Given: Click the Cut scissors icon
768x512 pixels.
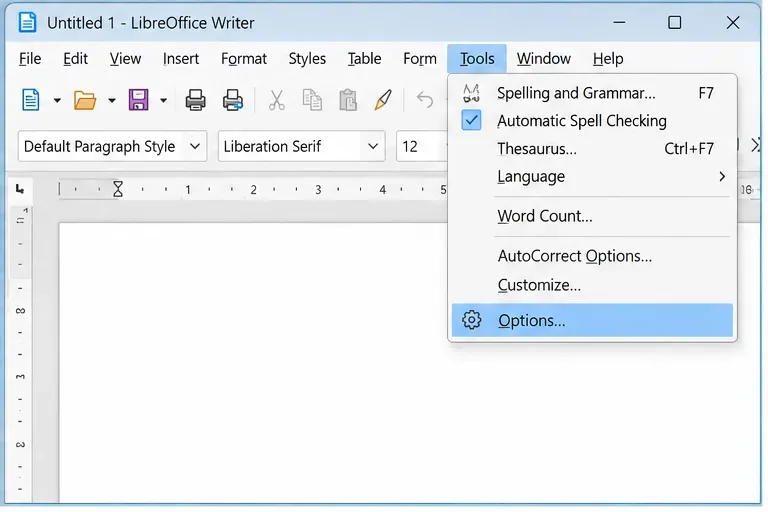Looking at the screenshot, I should click(x=277, y=100).
